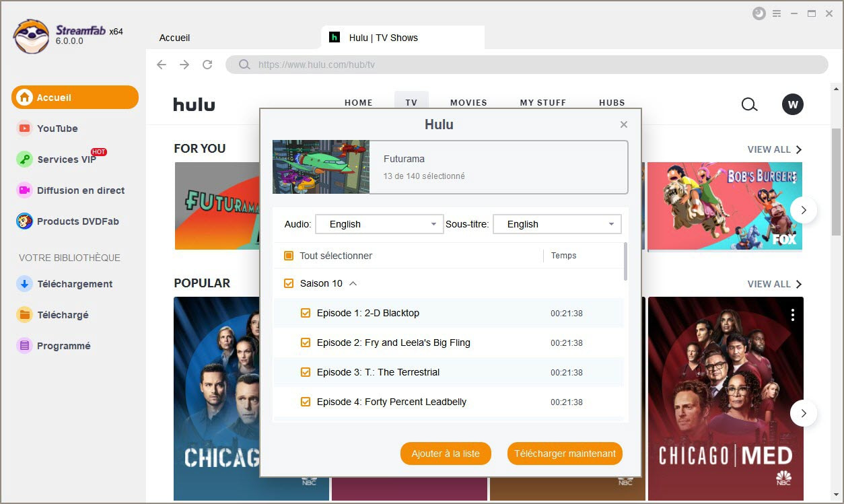Click the Télécharger maintenant button

(565, 454)
